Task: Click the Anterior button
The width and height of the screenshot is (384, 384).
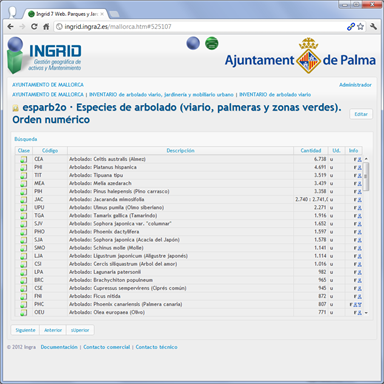Action: point(53,330)
